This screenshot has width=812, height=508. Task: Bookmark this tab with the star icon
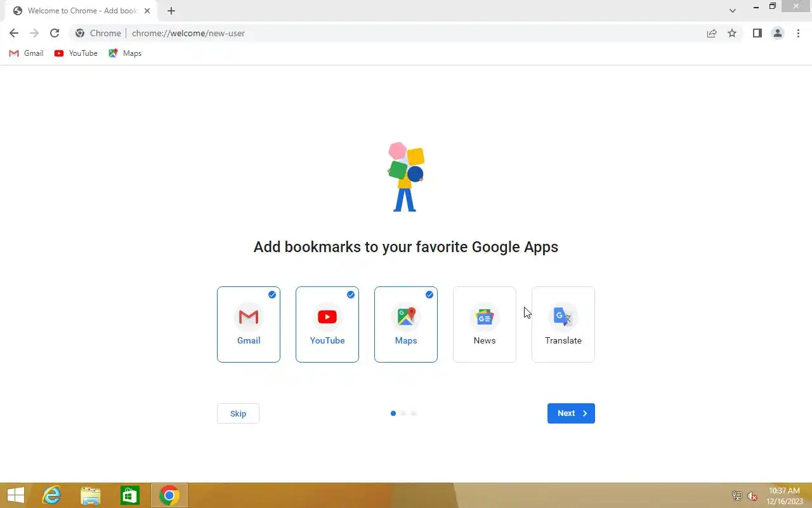coord(732,33)
